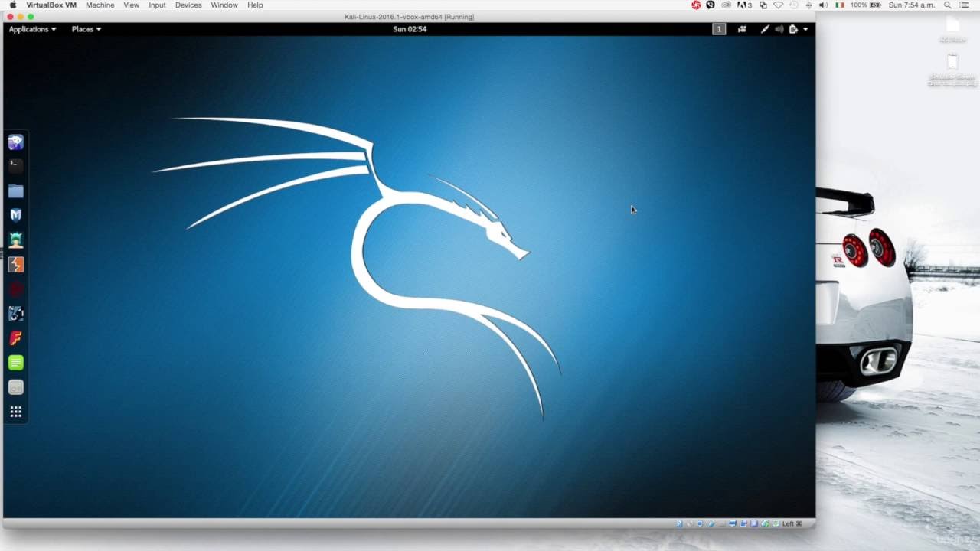The image size is (980, 551).
Task: Click the grey dock icon above the apps grid
Action: click(15, 388)
